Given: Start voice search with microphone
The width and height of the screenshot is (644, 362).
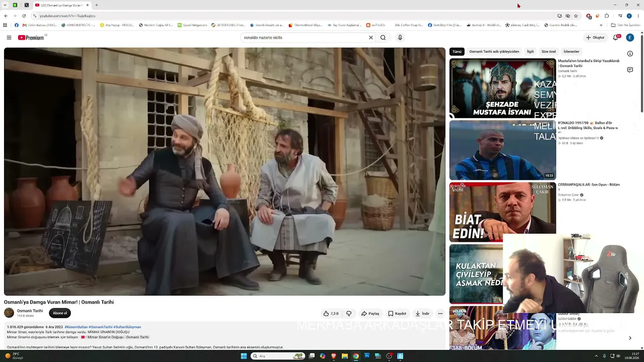Looking at the screenshot, I should point(400,38).
